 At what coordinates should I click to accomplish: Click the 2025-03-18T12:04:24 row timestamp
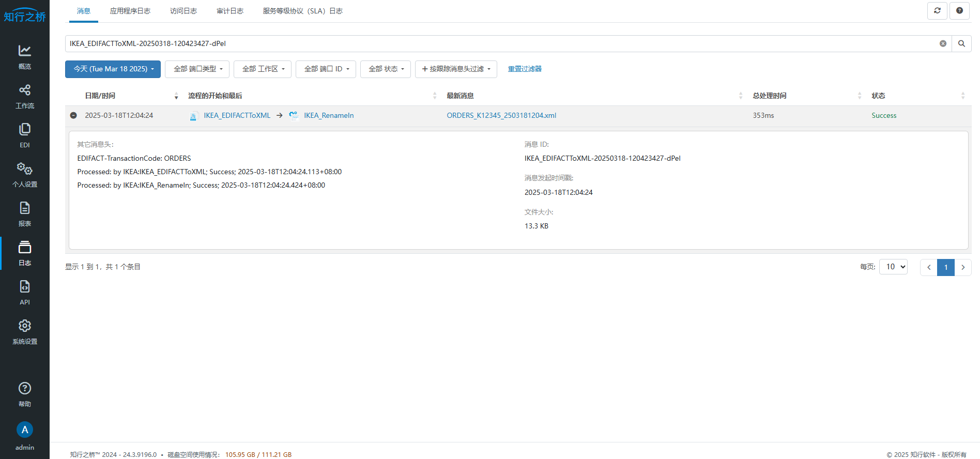[119, 115]
